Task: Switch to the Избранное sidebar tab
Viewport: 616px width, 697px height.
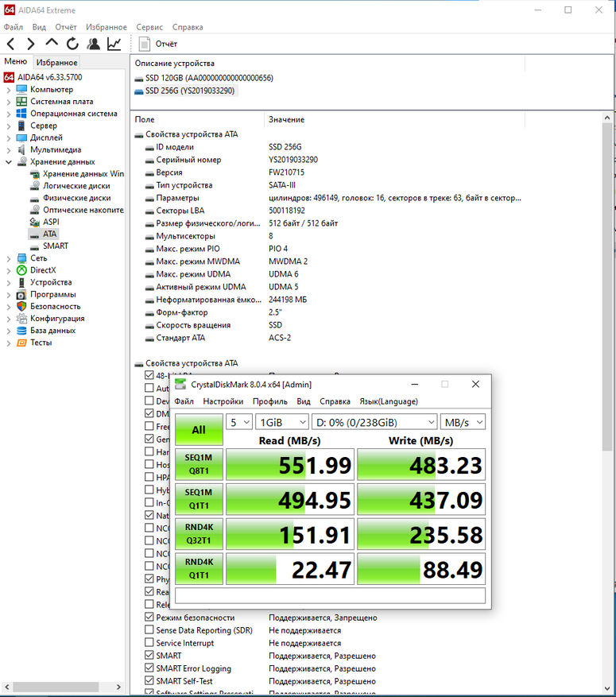Action: pos(57,62)
